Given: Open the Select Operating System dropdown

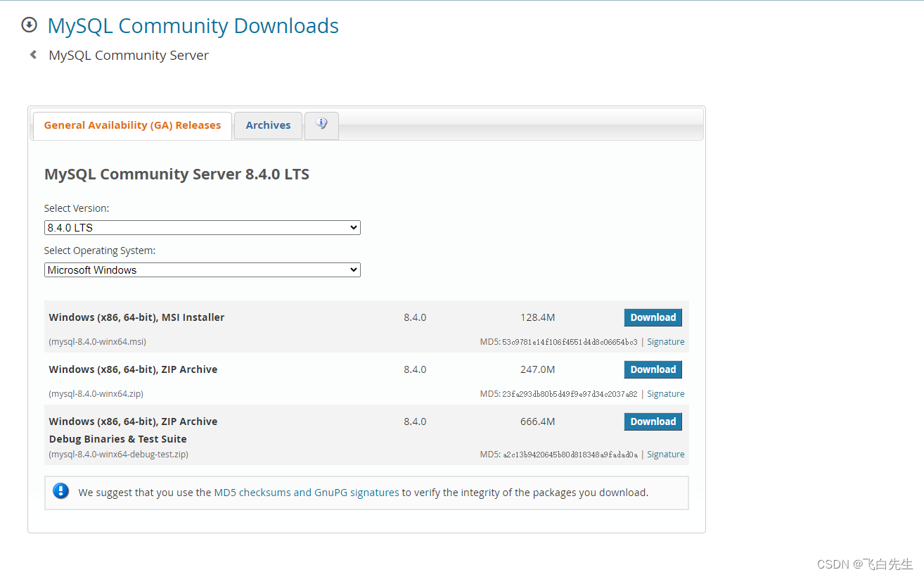Looking at the screenshot, I should click(203, 270).
